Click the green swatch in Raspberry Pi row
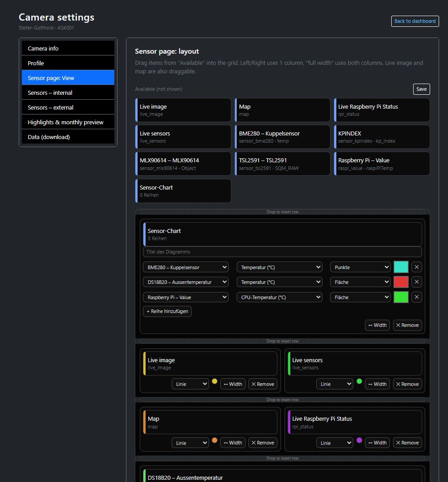 tap(401, 297)
